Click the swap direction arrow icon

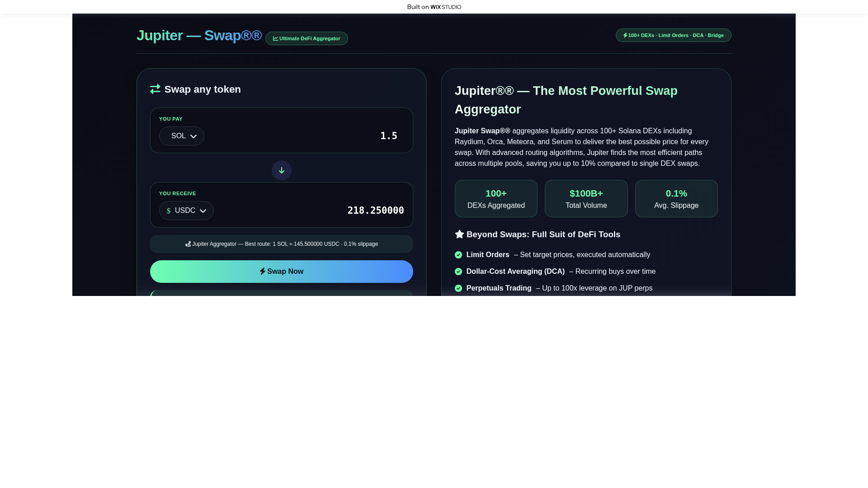coord(281,170)
